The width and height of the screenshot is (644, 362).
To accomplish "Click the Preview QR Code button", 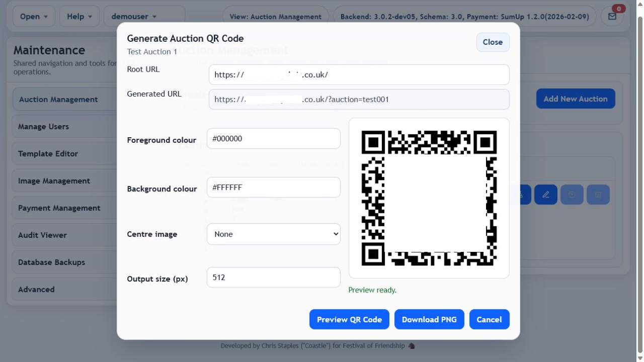I will point(349,319).
